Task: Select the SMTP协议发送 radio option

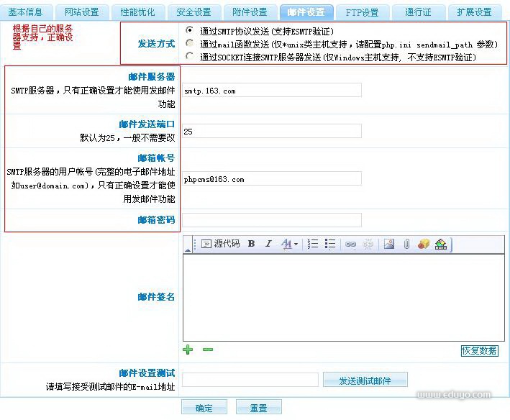Action: (189, 31)
